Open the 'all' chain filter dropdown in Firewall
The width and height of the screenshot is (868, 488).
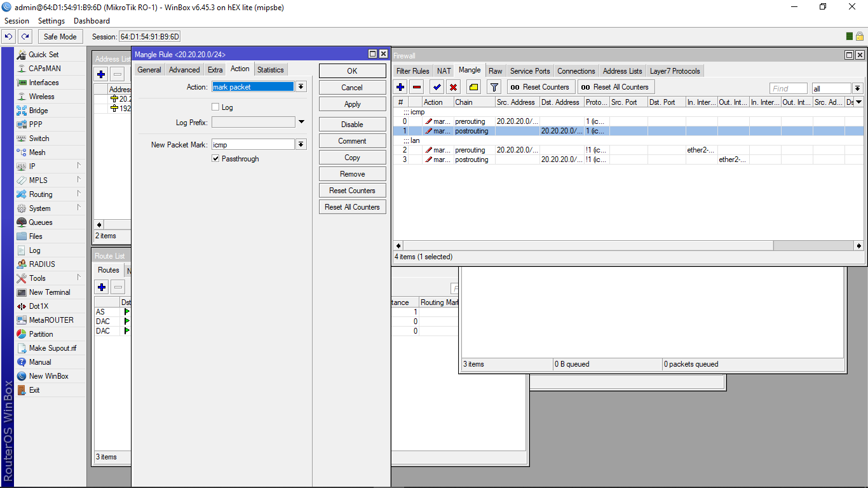coord(858,89)
